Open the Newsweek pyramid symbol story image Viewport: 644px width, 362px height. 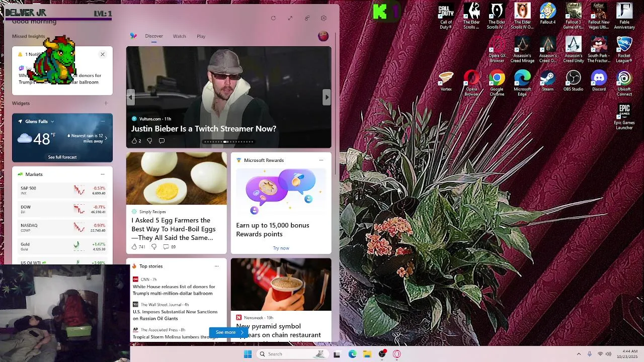click(281, 285)
